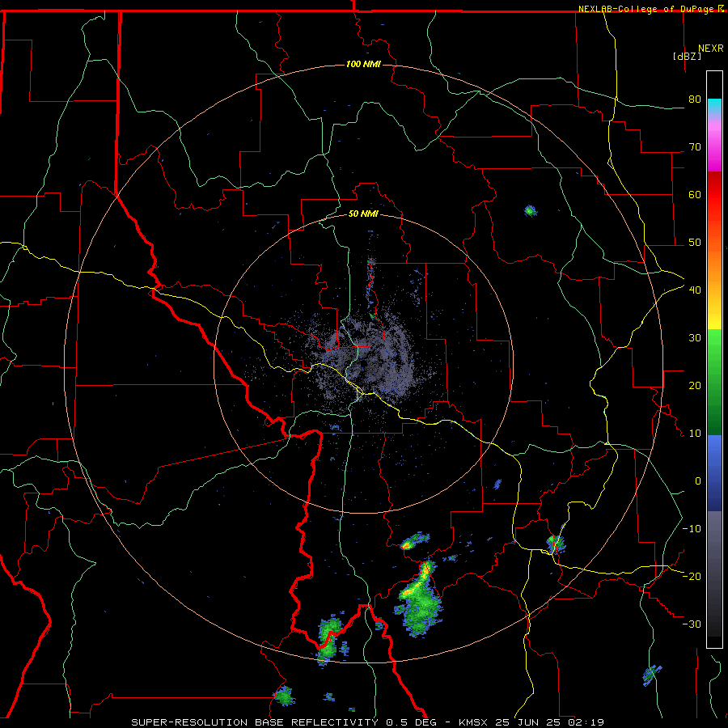Click the 0 value on dBZ scale

(x=698, y=481)
